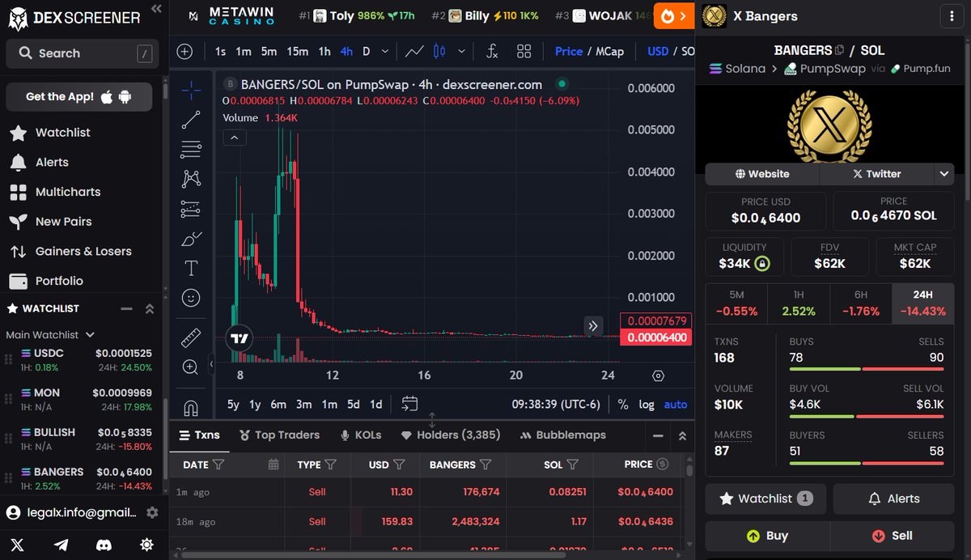
Task: Select the 1h chart interval
Action: (324, 52)
